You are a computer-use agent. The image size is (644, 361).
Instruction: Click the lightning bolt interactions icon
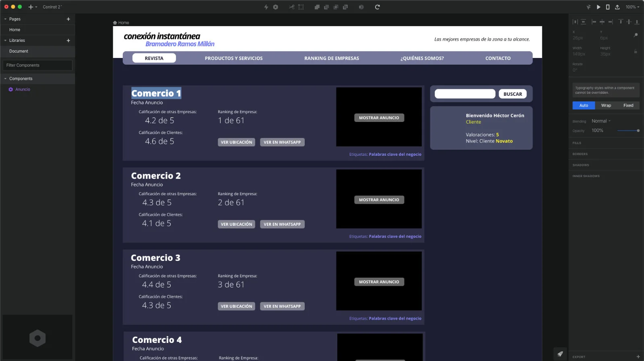coord(266,7)
